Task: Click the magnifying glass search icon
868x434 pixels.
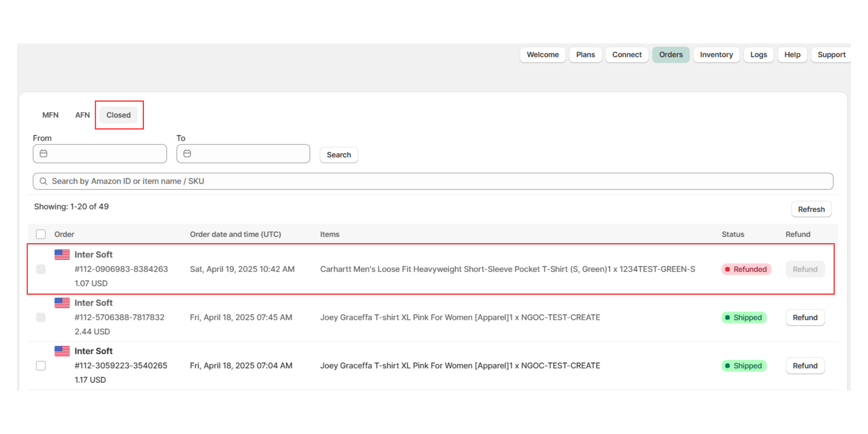Action: [x=43, y=181]
